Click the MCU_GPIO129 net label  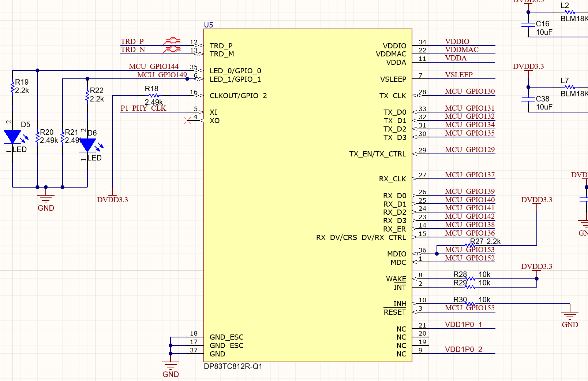point(470,149)
